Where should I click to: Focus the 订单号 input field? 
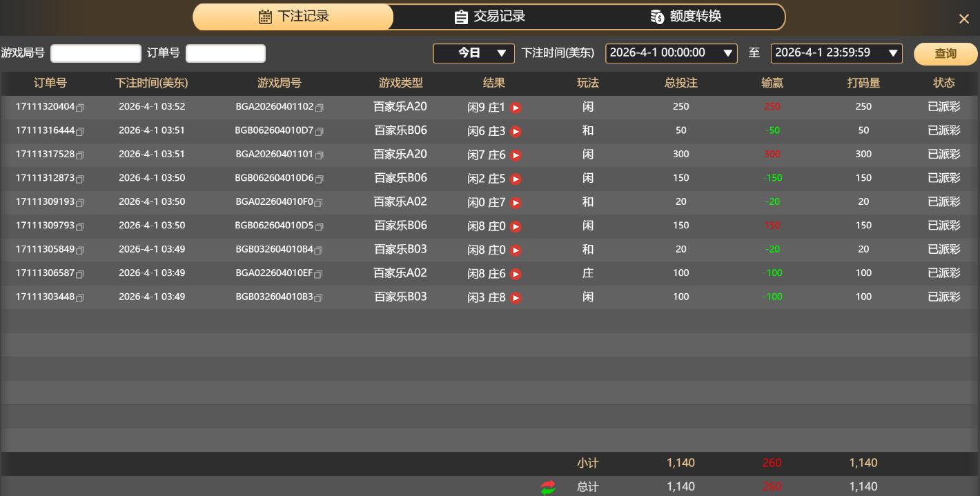coord(225,53)
